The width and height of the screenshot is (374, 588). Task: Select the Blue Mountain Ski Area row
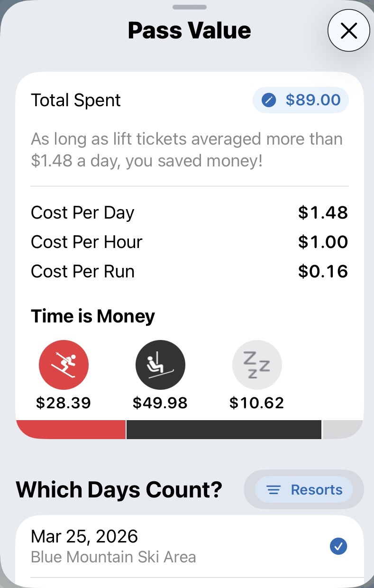pos(114,556)
